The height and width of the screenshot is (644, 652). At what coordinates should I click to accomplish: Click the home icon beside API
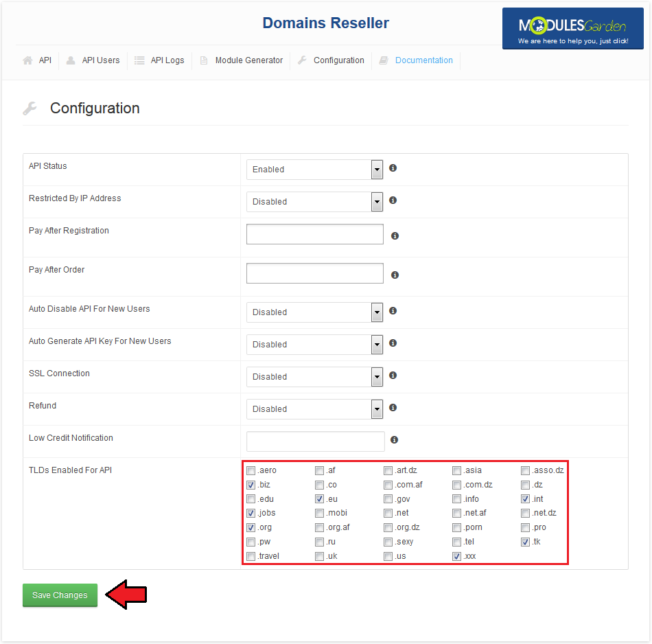[27, 60]
